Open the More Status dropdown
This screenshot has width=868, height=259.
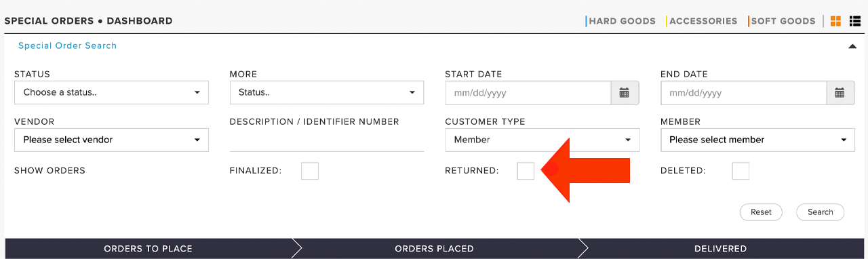(x=327, y=93)
